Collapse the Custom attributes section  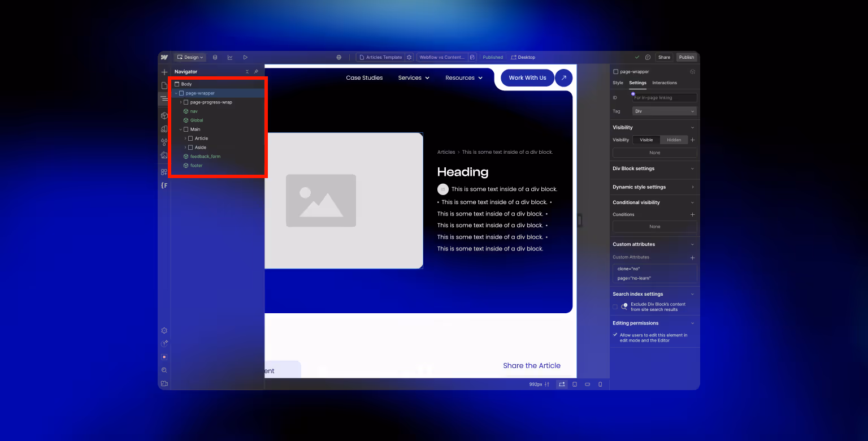tap(693, 244)
